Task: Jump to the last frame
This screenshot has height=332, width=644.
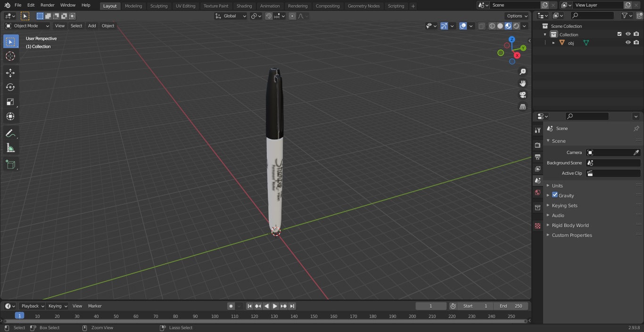Action: point(292,306)
